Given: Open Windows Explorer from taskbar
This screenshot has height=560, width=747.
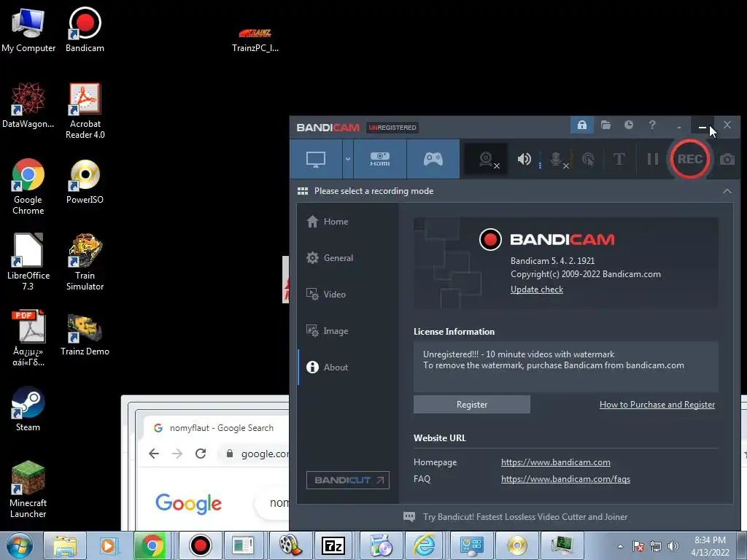Looking at the screenshot, I should pyautogui.click(x=65, y=545).
